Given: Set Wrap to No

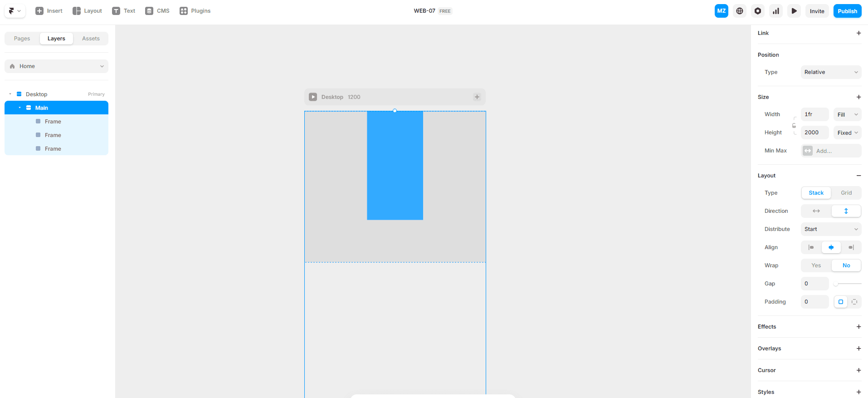Looking at the screenshot, I should click(x=846, y=265).
